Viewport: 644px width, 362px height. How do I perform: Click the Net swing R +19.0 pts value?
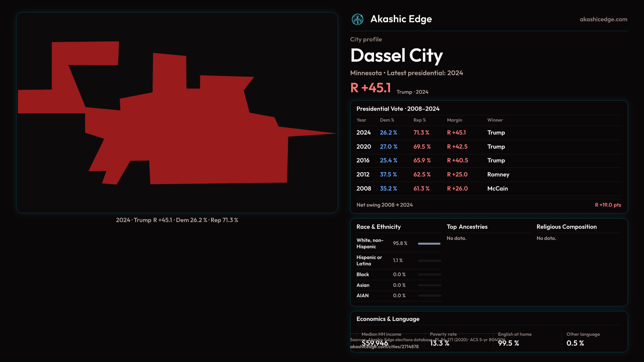point(607,205)
